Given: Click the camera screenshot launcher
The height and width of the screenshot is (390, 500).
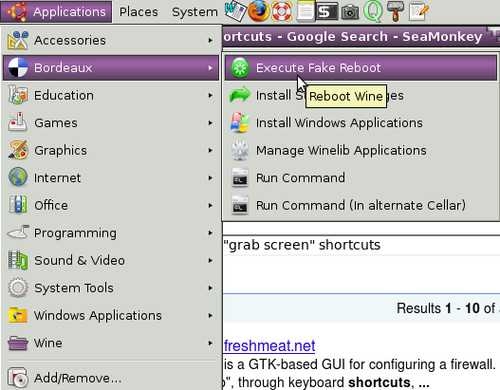Looking at the screenshot, I should (x=350, y=12).
